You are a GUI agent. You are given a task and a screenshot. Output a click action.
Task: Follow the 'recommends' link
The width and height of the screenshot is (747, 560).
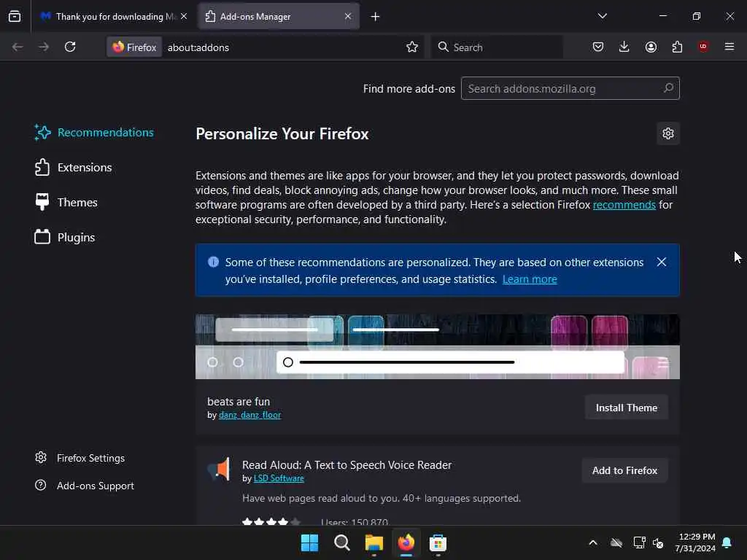(x=624, y=205)
